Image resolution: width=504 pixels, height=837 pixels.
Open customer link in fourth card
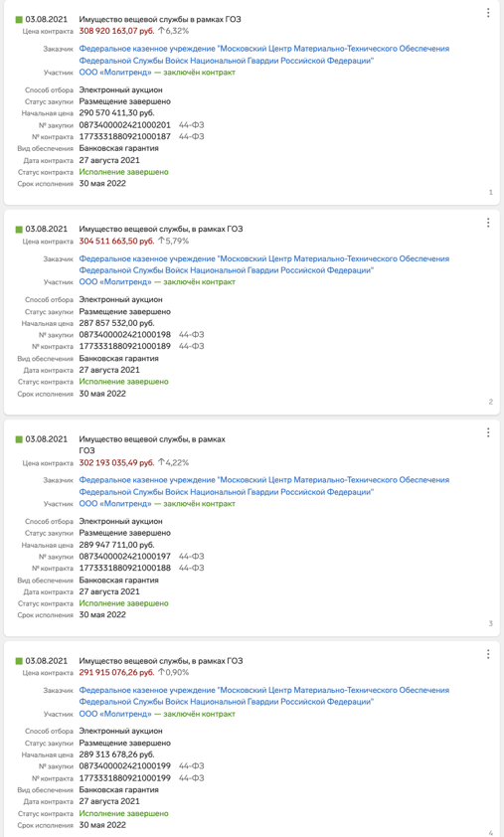(264, 696)
